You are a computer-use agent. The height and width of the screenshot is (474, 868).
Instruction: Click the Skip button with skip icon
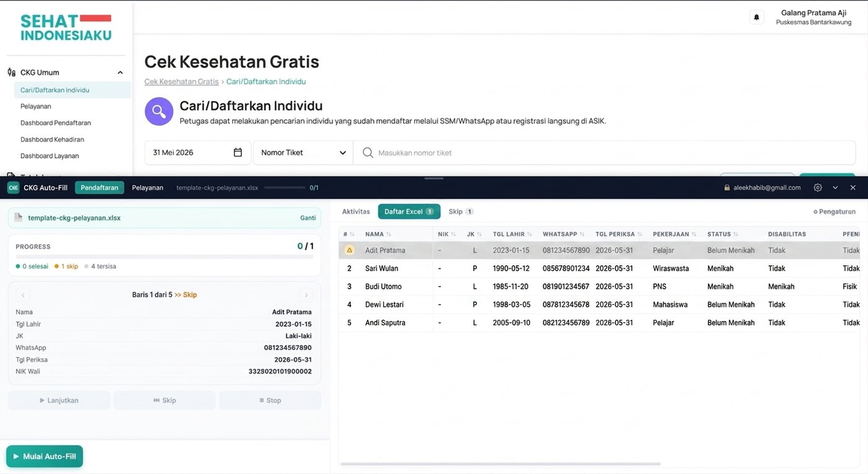(164, 400)
